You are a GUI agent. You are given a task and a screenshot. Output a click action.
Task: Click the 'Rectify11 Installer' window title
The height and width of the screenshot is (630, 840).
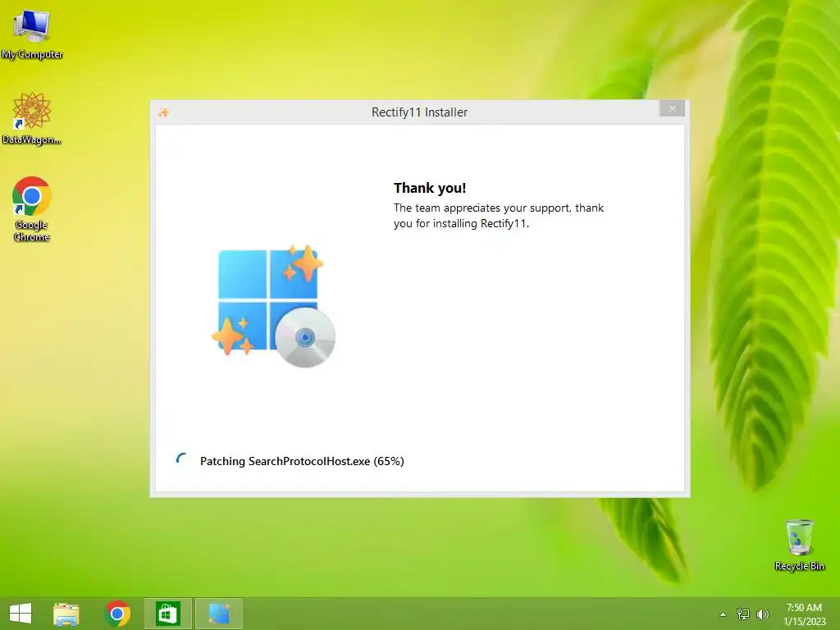tap(419, 112)
